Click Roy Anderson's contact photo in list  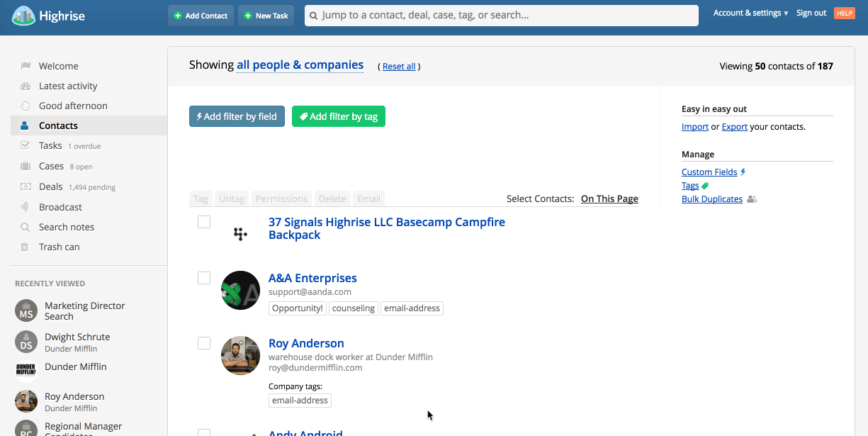[x=240, y=355]
